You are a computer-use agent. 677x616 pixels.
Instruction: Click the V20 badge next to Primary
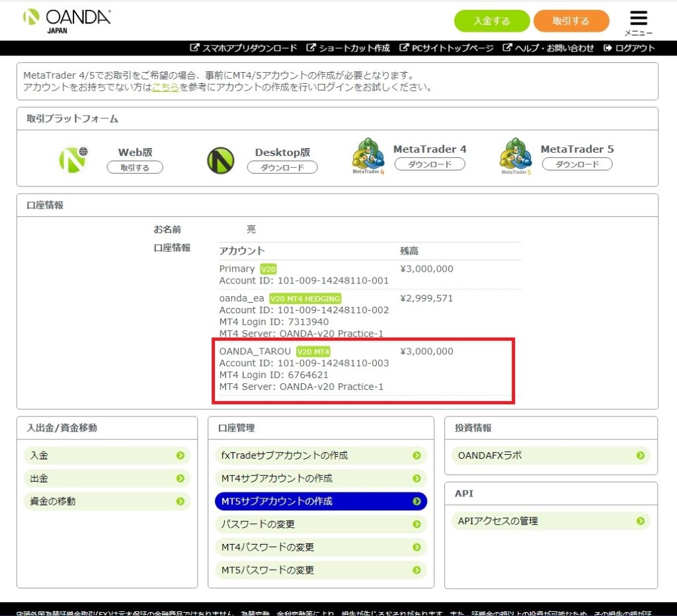(268, 269)
